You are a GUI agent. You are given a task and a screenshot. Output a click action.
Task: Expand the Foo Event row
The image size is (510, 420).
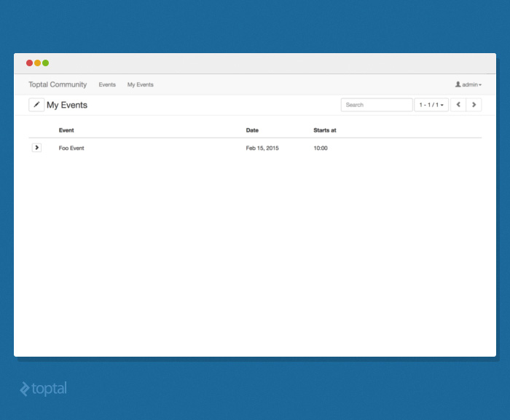pos(36,148)
